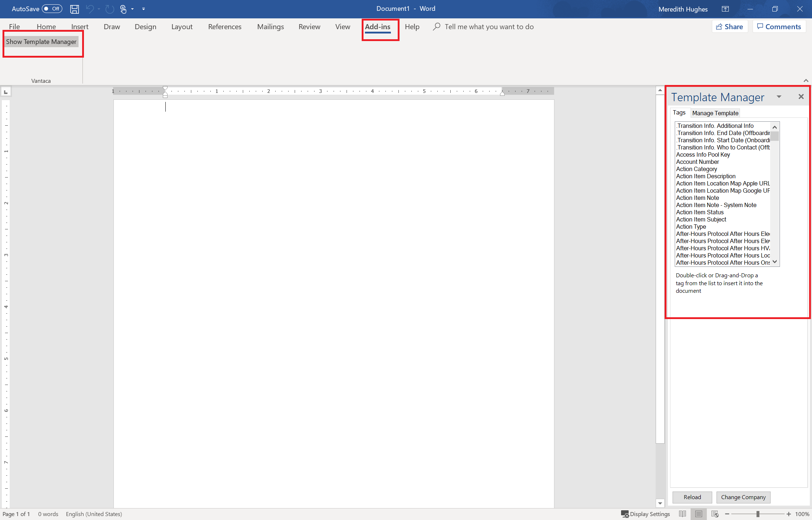812x520 pixels.
Task: Switch to the Review tab
Action: click(x=309, y=27)
